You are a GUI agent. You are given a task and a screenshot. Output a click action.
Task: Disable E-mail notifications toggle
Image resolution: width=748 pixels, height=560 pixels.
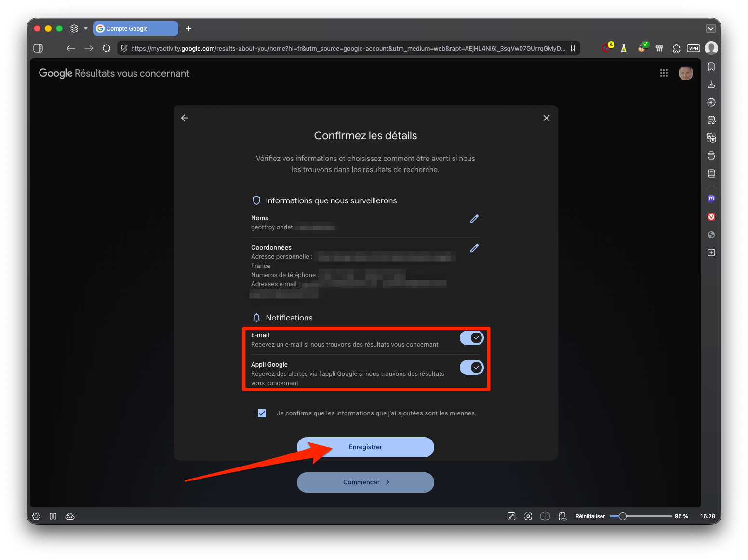[471, 338]
